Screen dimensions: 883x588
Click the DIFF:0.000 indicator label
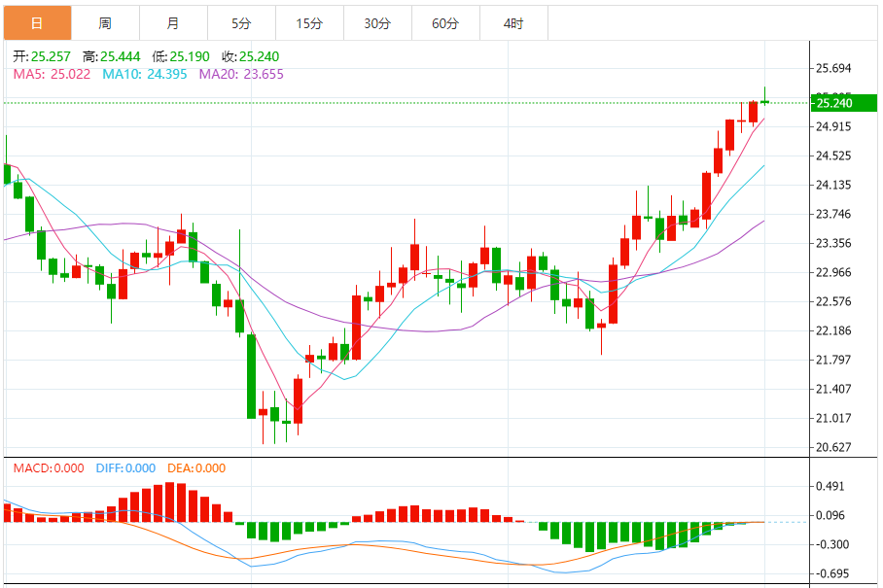pyautogui.click(x=125, y=468)
